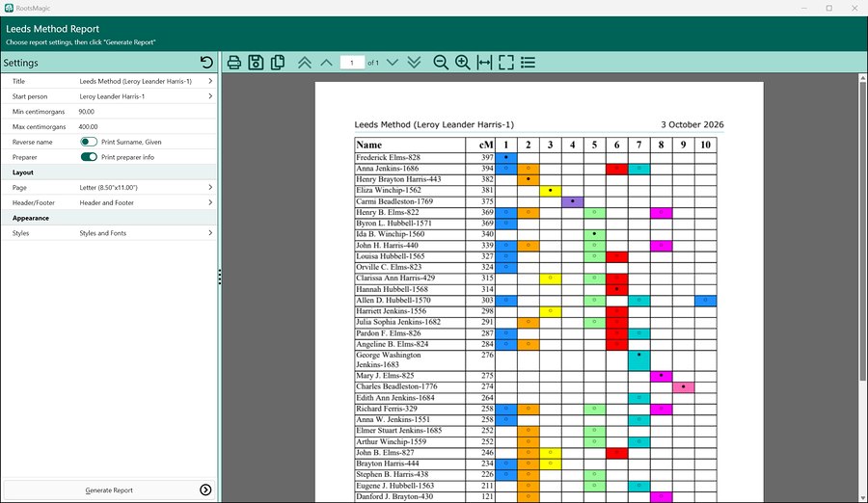Click the report title Leeds Method heading
The width and height of the screenshot is (868, 503).
tap(434, 124)
